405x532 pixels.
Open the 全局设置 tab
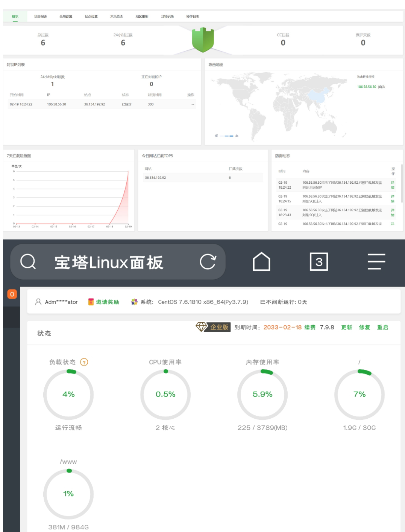tap(66, 17)
